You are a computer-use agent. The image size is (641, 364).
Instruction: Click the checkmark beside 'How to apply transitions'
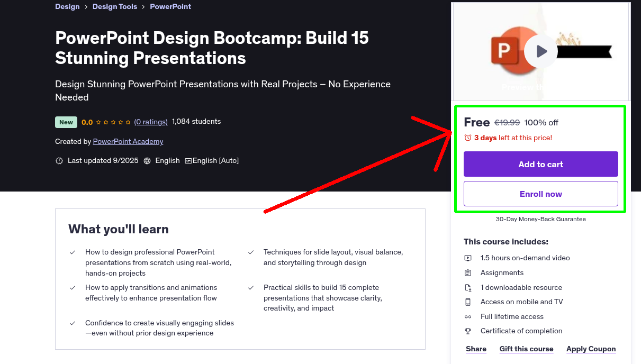coord(73,288)
